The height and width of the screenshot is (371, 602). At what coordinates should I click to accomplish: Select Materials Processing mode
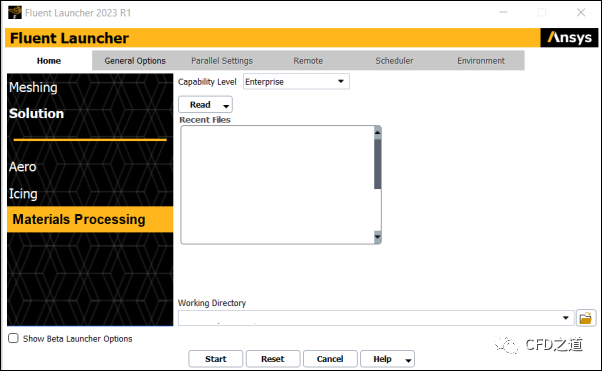pyautogui.click(x=90, y=219)
